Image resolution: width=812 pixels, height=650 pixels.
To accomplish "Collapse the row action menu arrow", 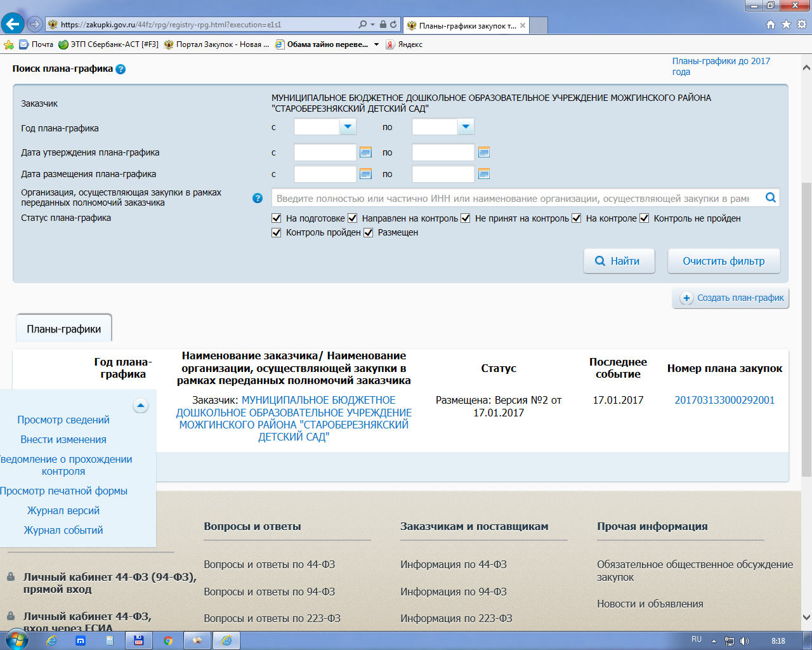I will tap(141, 406).
